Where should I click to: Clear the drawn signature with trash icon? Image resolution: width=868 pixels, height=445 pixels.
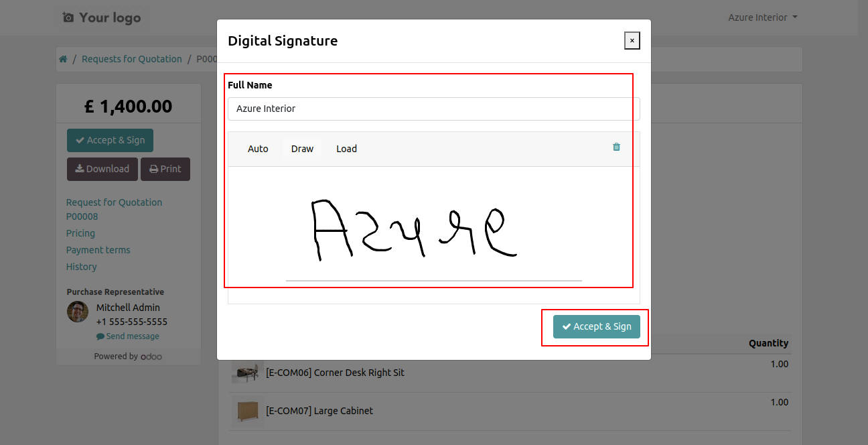(616, 147)
